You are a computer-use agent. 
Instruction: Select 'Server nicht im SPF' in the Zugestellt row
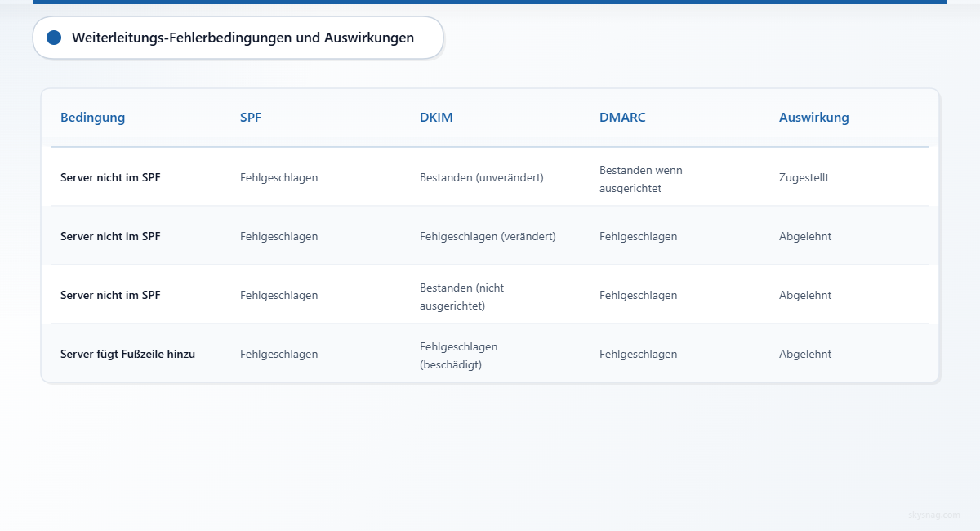[110, 177]
